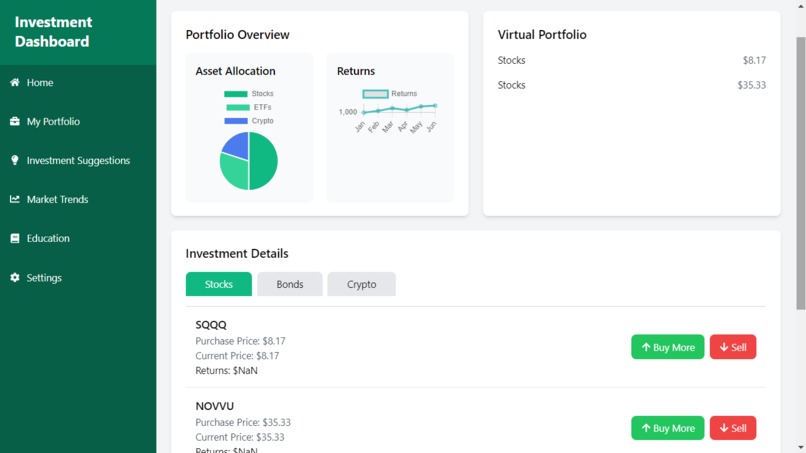Screen dimensions: 806x453
Task: Click the page vertical scrollbar thumb
Action: [801, 173]
